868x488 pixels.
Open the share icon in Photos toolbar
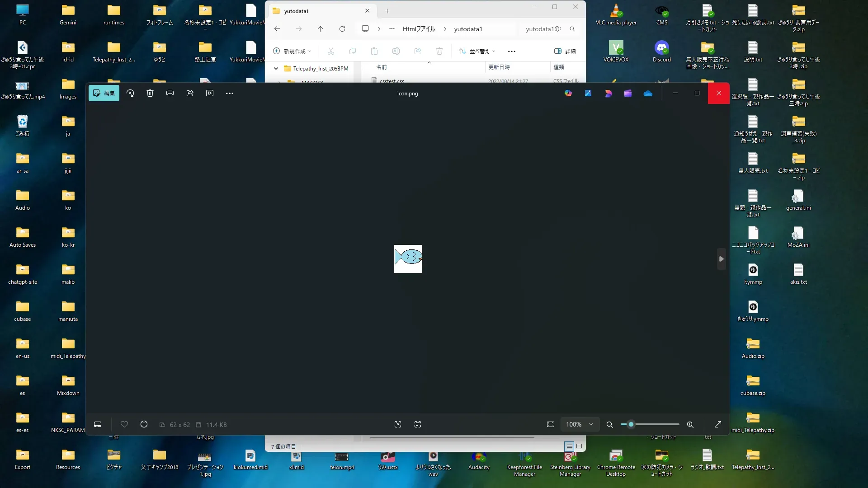point(190,93)
